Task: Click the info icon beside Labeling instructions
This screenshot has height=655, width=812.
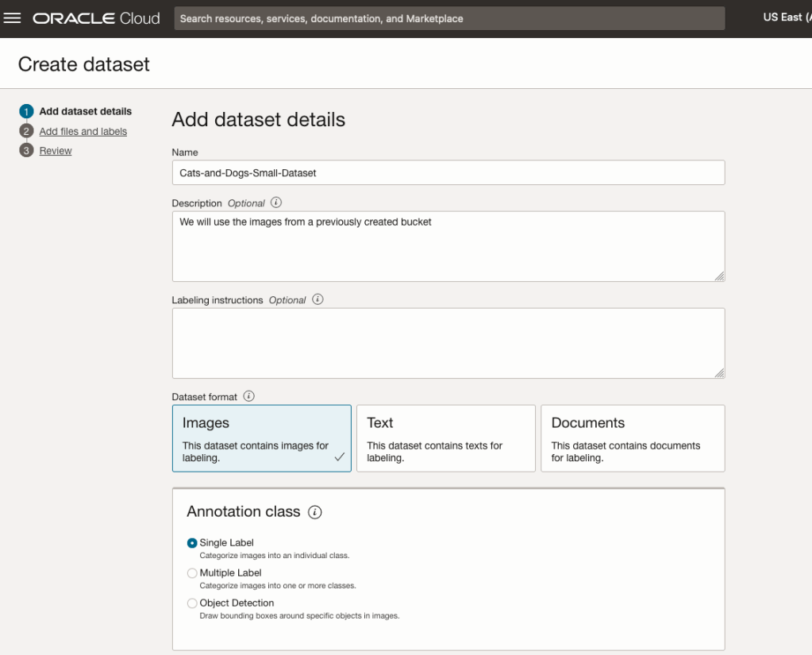Action: click(x=317, y=299)
